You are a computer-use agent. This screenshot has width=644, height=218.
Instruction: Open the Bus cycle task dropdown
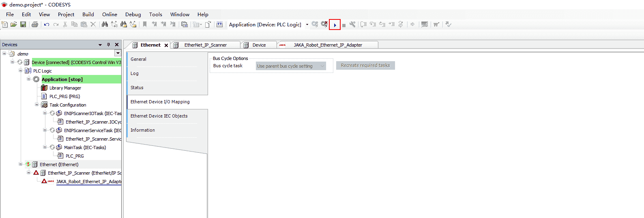pos(291,66)
